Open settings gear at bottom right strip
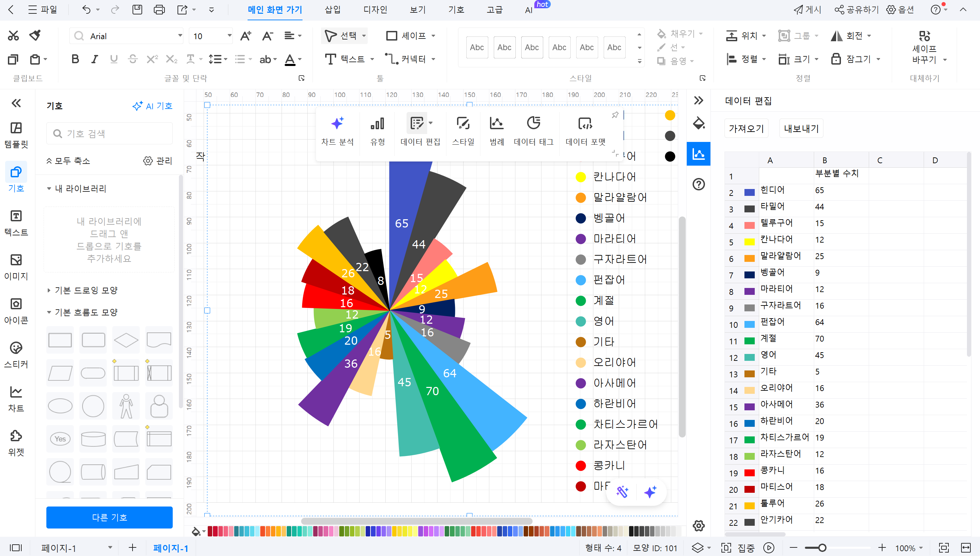Viewport: 980px width, 556px height. pyautogui.click(x=698, y=525)
